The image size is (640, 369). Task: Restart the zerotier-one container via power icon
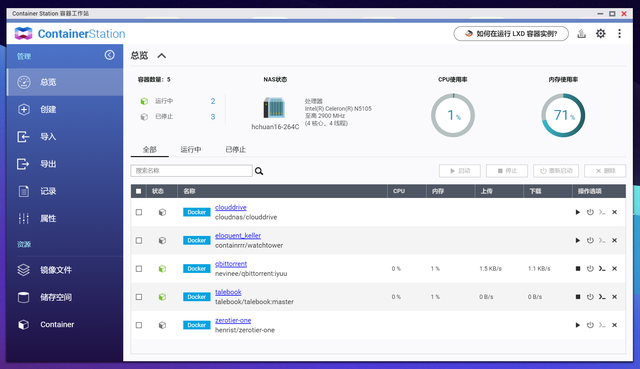(x=590, y=325)
